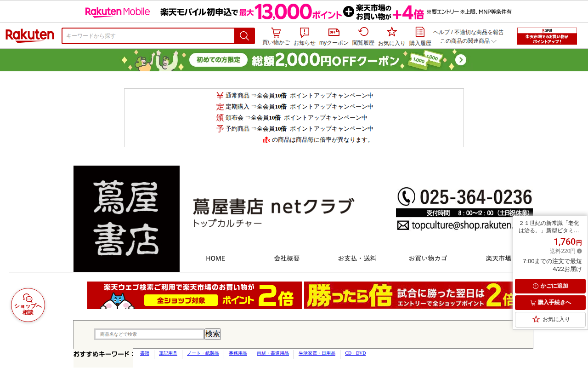Image resolution: width=588 pixels, height=368 pixels.
Task: Click 購入手続きへ button
Action: pyautogui.click(x=550, y=303)
